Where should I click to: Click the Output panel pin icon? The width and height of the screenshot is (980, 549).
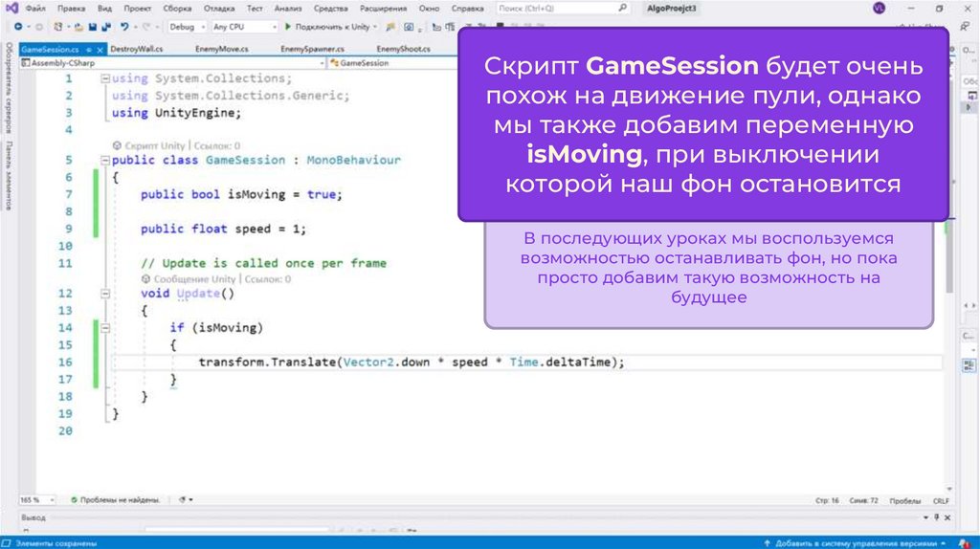click(x=936, y=517)
